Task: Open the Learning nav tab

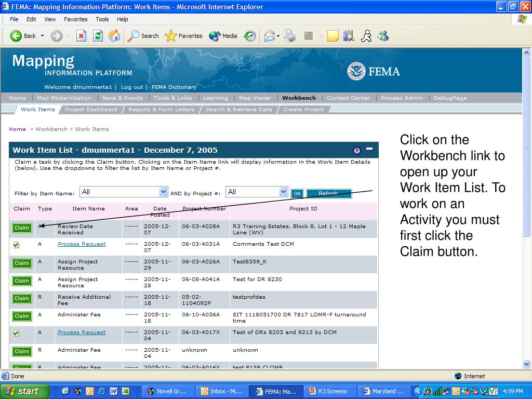Action: [x=216, y=98]
